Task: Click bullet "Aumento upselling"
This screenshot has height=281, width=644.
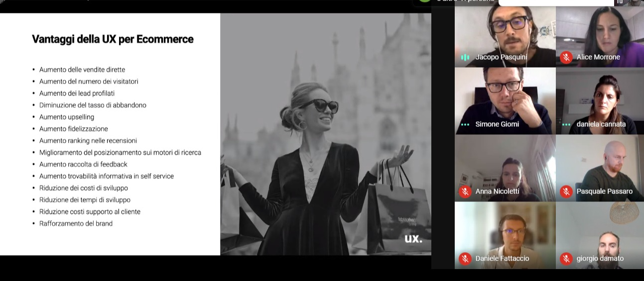Action: [x=67, y=117]
